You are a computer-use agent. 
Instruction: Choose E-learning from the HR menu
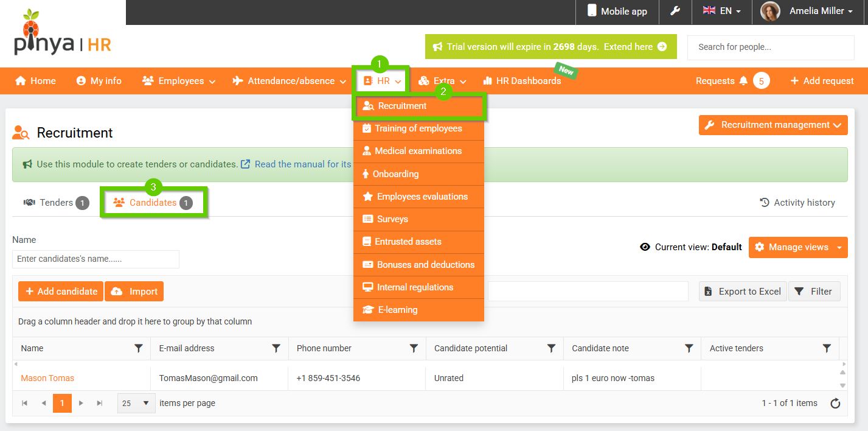click(x=418, y=310)
